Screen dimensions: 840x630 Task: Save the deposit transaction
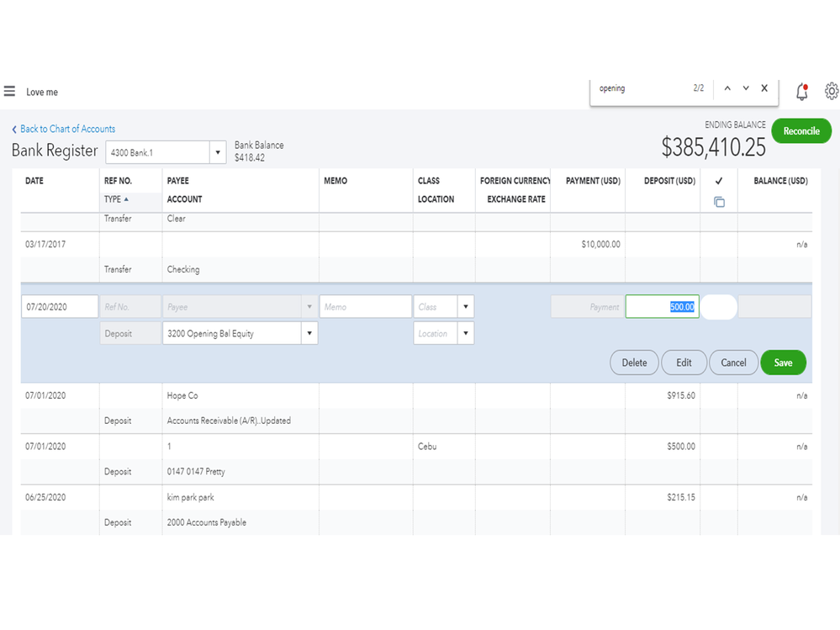coord(783,363)
